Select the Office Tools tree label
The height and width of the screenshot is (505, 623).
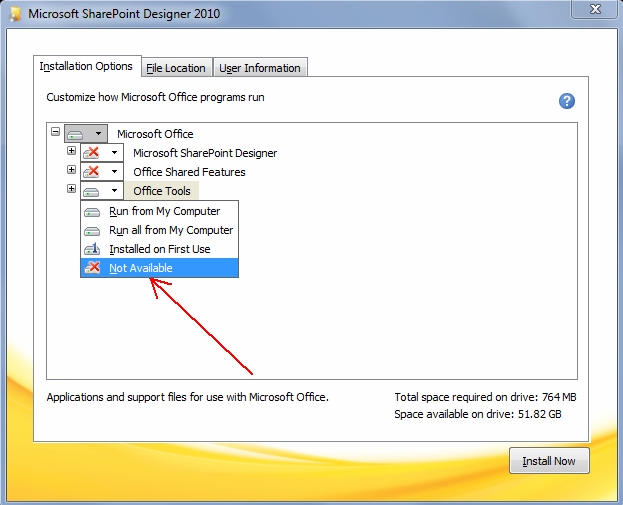[x=162, y=191]
